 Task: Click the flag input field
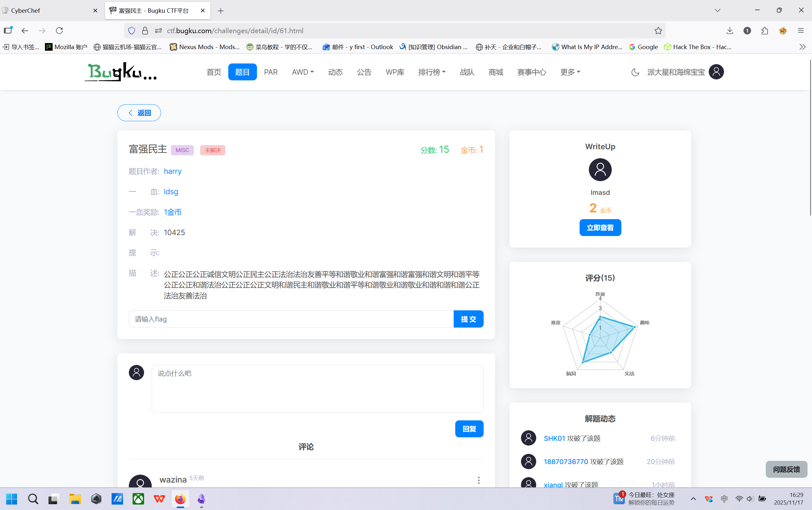point(290,318)
